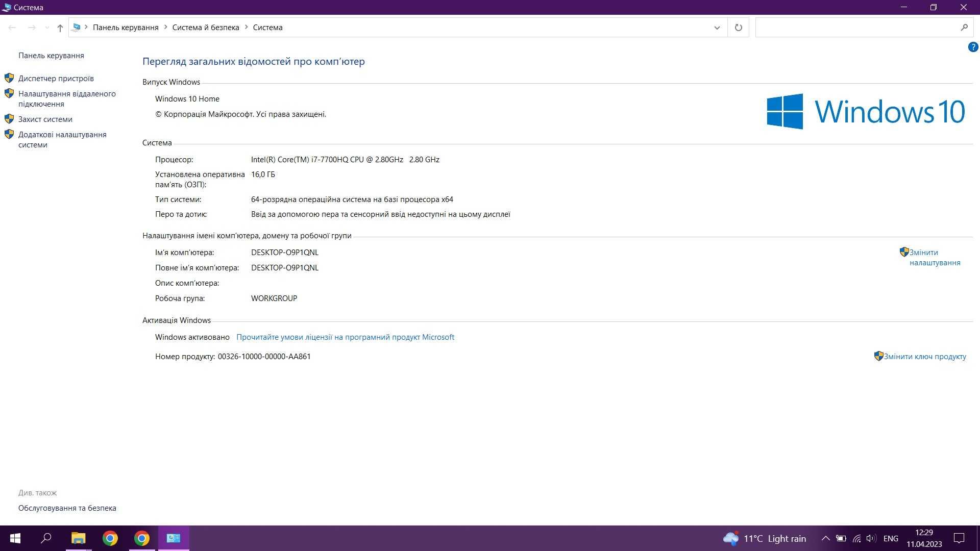Click the search magnifier icon in search box
980x551 pixels.
click(964, 28)
